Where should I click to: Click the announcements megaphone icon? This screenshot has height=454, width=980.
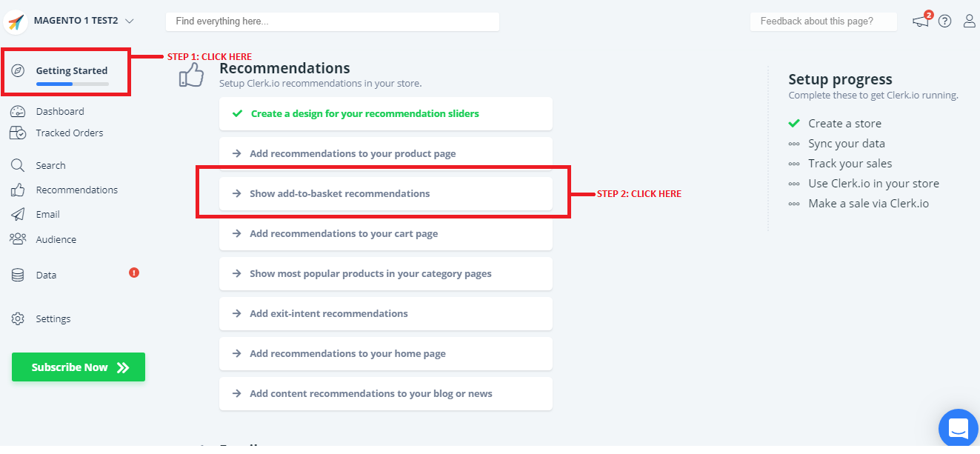click(x=921, y=21)
